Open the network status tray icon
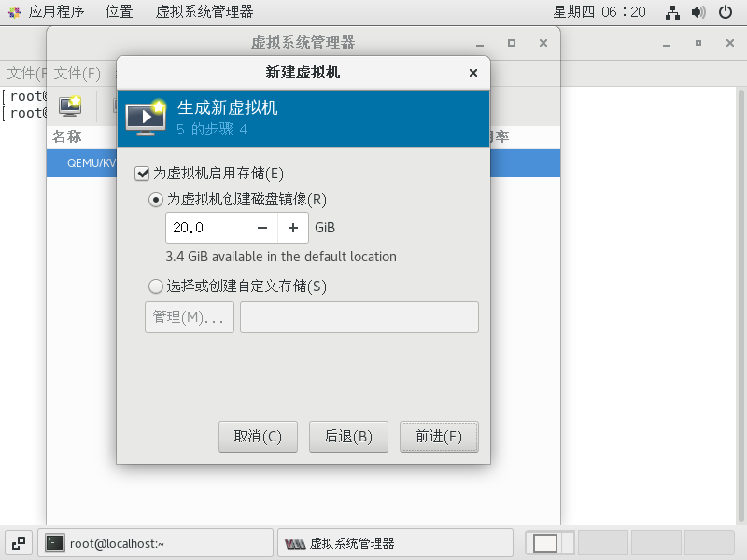 672,12
